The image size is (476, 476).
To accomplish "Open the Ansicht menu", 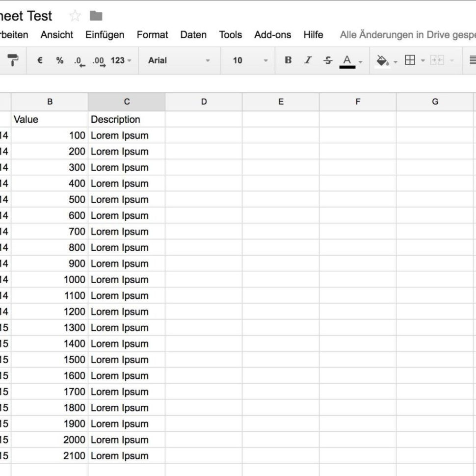I will pyautogui.click(x=57, y=35).
